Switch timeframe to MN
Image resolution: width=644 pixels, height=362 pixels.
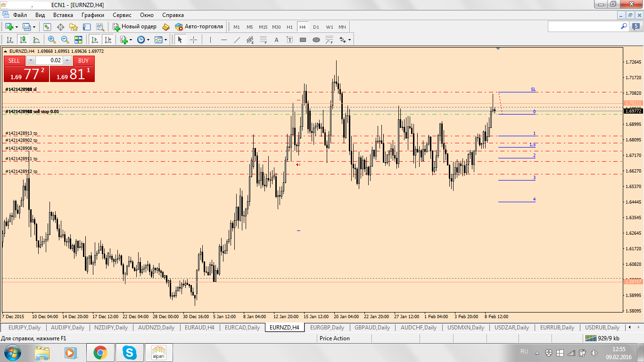342,27
